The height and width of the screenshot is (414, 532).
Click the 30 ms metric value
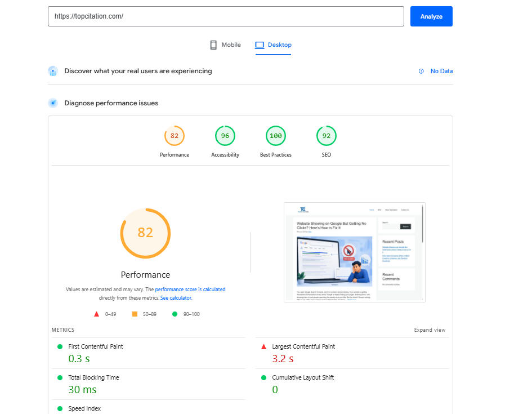click(x=82, y=390)
